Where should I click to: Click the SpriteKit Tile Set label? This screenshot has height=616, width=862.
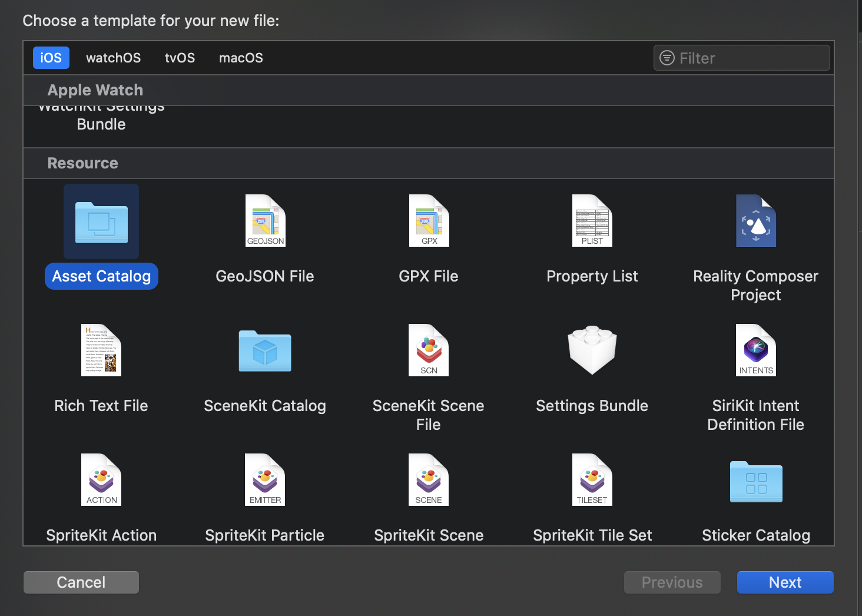pos(592,535)
